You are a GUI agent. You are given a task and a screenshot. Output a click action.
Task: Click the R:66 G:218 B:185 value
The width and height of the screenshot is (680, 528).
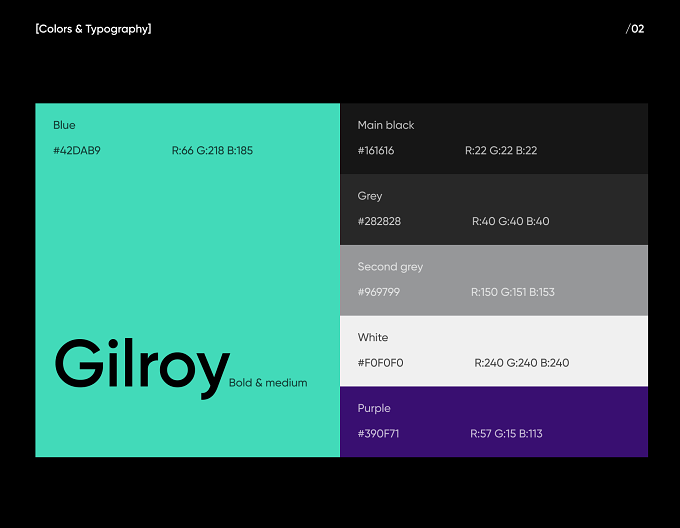click(212, 150)
